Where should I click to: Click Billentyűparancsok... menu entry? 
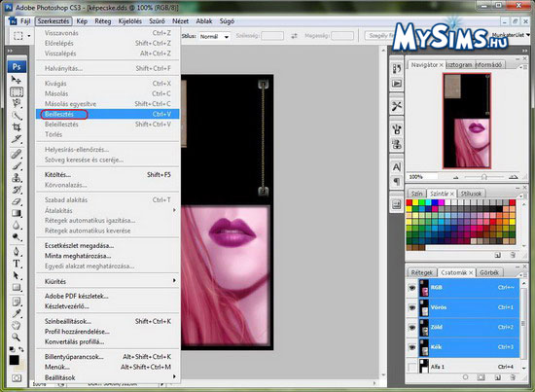(107, 357)
